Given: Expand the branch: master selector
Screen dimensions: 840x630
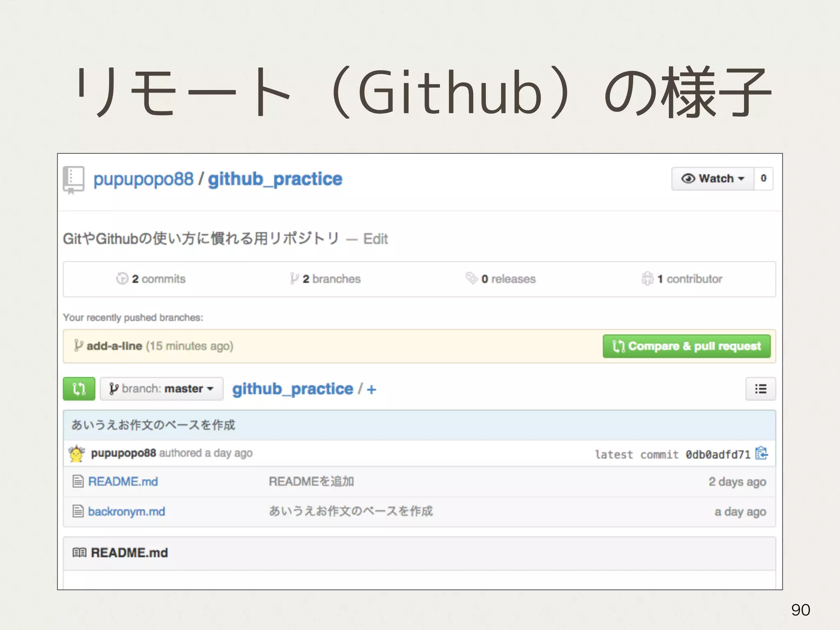Looking at the screenshot, I should pos(162,388).
